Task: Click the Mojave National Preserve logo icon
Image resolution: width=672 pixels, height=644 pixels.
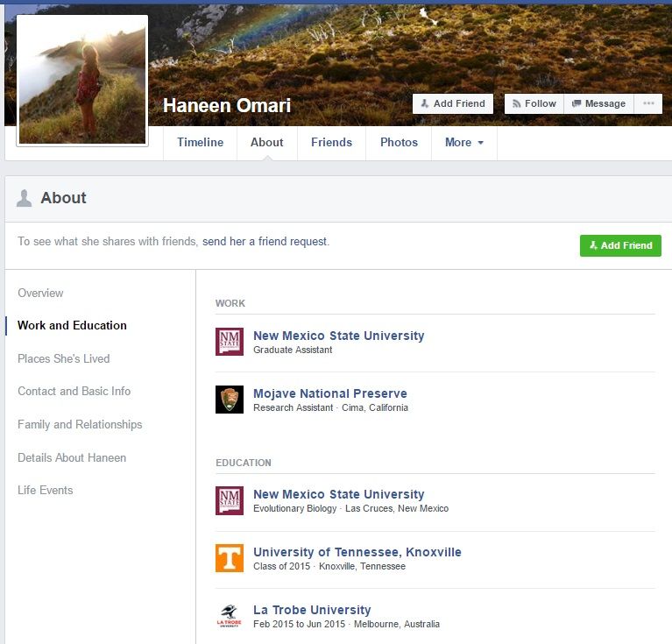Action: [230, 400]
